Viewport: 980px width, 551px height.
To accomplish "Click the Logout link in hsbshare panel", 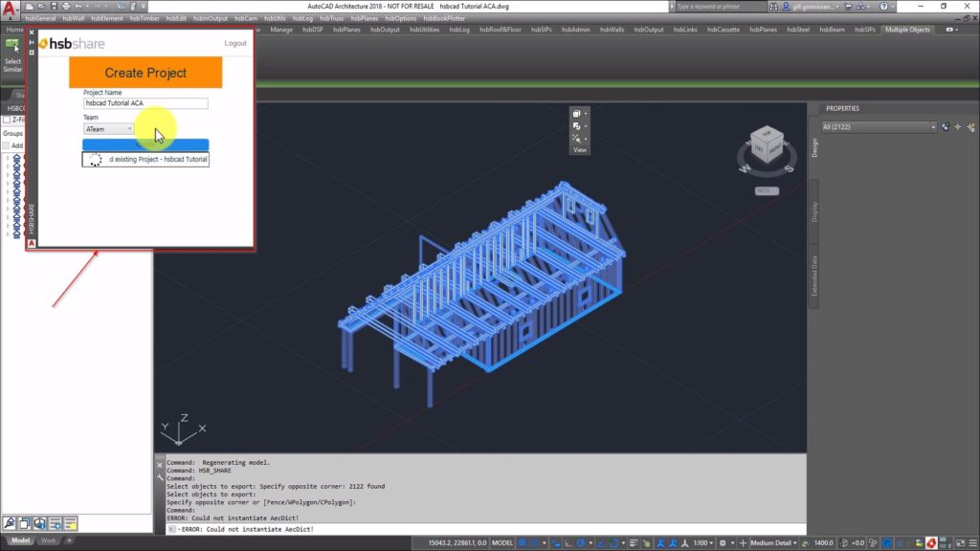I will click(x=235, y=43).
